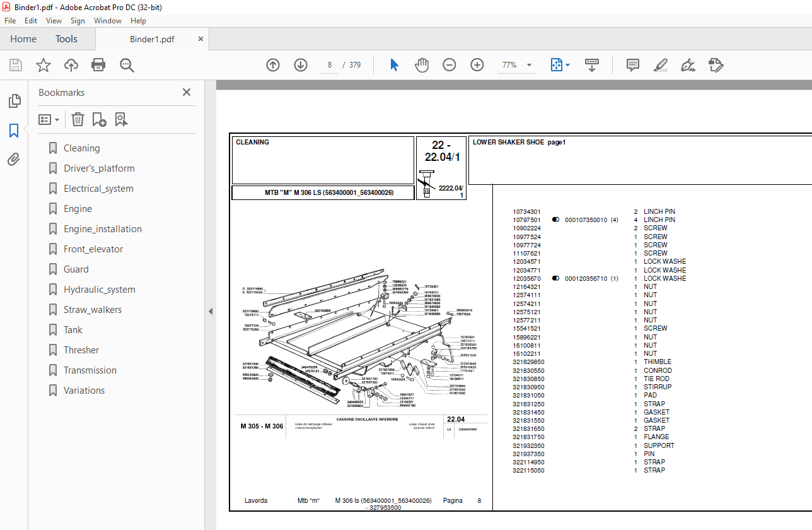Viewport: 812px width, 530px height.
Task: Open the Sign document pen tool
Action: pyautogui.click(x=688, y=65)
